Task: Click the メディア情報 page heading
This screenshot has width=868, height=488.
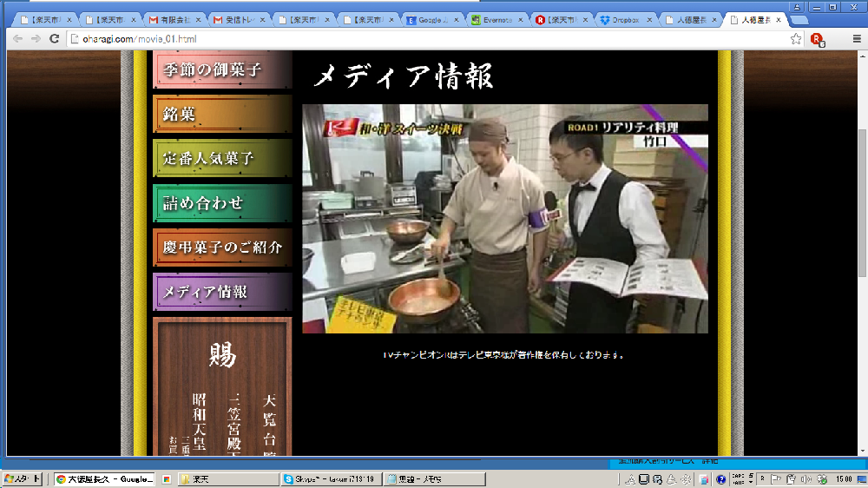Action: (403, 76)
